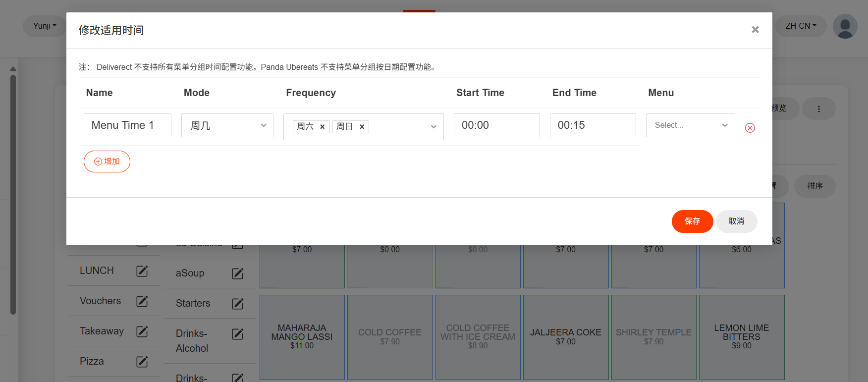Open the ZH-CN language dropdown
868x382 pixels.
801,26
